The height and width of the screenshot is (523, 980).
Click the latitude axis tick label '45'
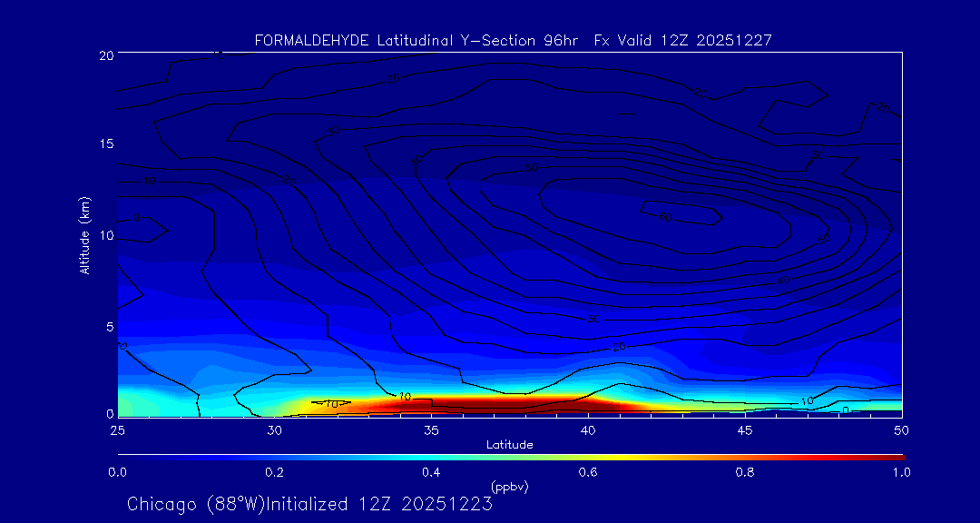[x=744, y=430]
